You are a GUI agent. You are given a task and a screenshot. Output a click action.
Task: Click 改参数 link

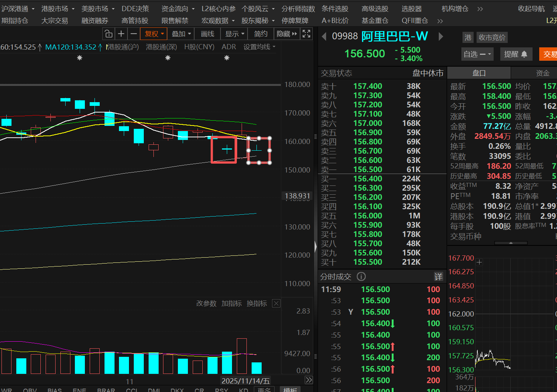click(x=206, y=304)
